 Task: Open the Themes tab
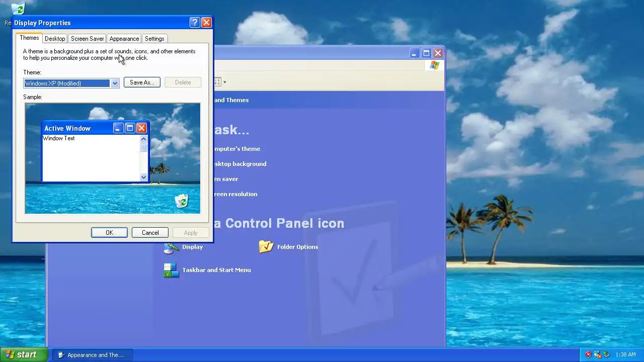(x=29, y=38)
